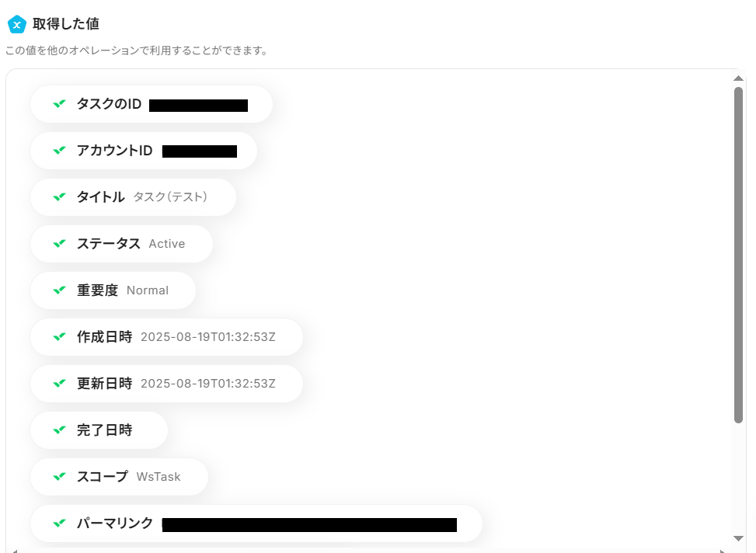Viewport: 756px width, 553px height.
Task: Click the blue pentagon icon beside 取得した値
Action: click(x=16, y=25)
